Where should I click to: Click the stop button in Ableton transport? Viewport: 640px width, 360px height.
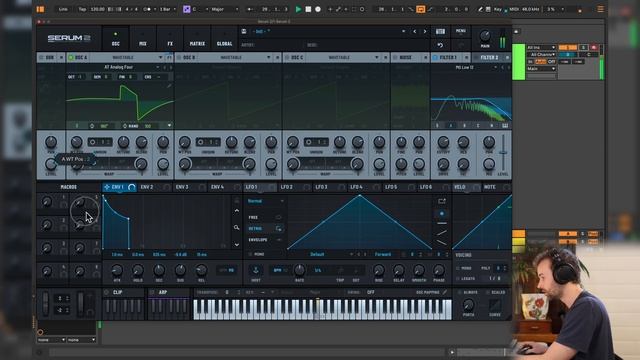click(308, 9)
